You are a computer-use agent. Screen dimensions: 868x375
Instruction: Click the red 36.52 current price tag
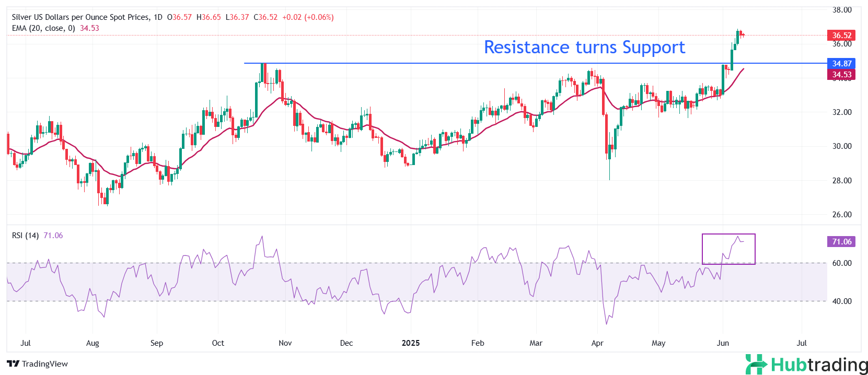point(841,36)
